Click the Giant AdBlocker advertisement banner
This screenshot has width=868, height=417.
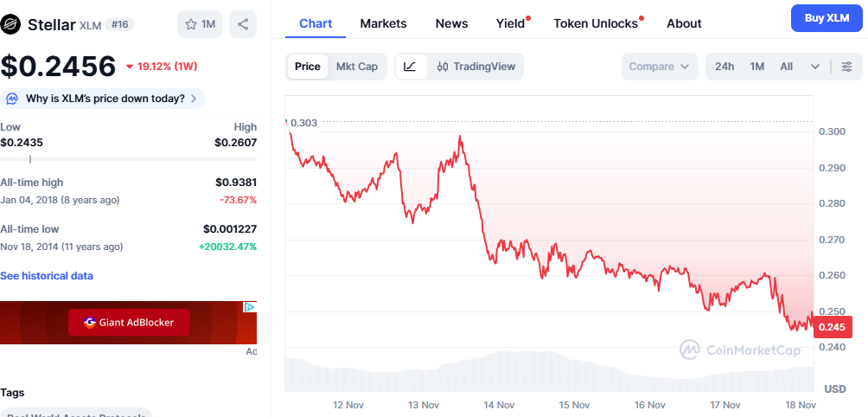(x=129, y=323)
